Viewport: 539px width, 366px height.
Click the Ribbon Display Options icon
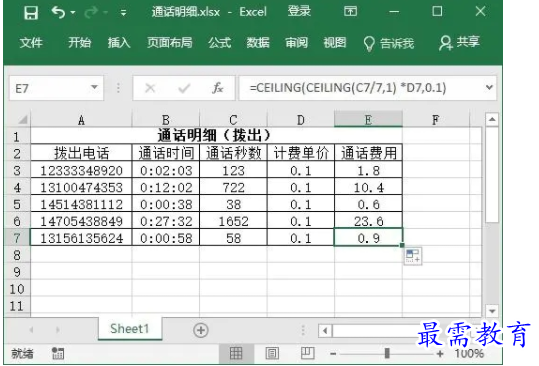[350, 12]
